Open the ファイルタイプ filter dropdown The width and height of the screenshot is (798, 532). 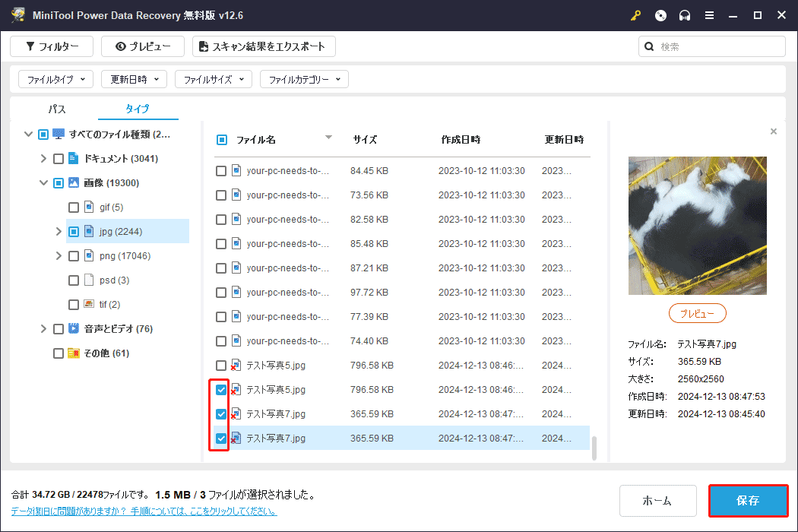55,79
